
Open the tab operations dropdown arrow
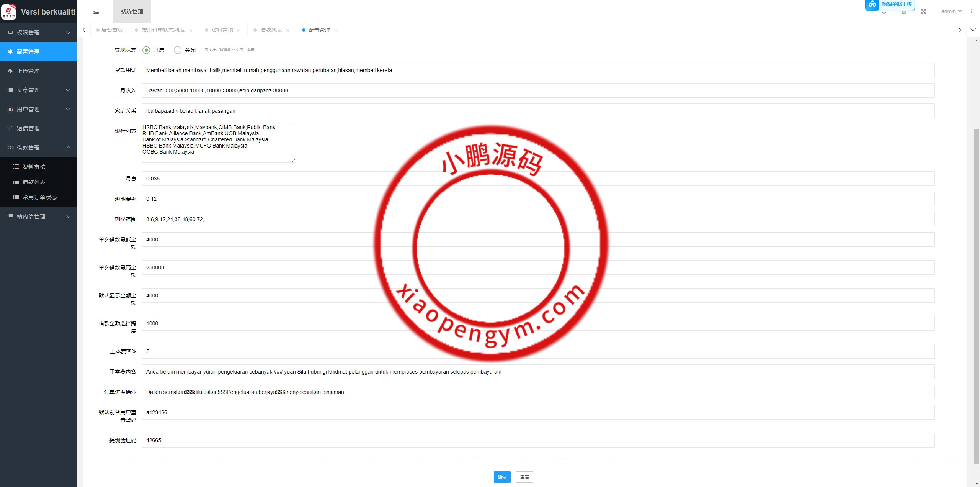[x=973, y=30]
